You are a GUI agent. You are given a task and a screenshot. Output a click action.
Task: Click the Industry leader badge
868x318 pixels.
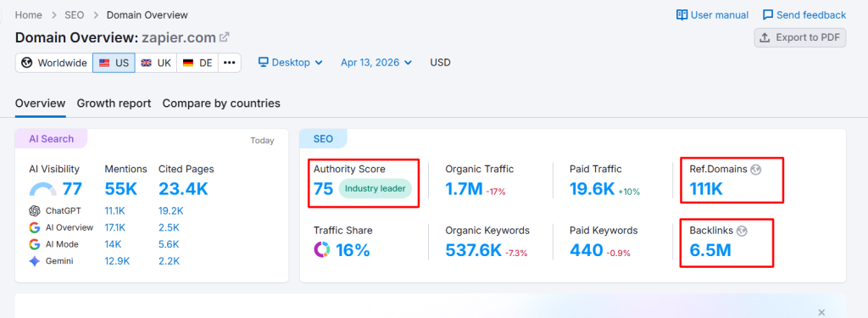(376, 188)
